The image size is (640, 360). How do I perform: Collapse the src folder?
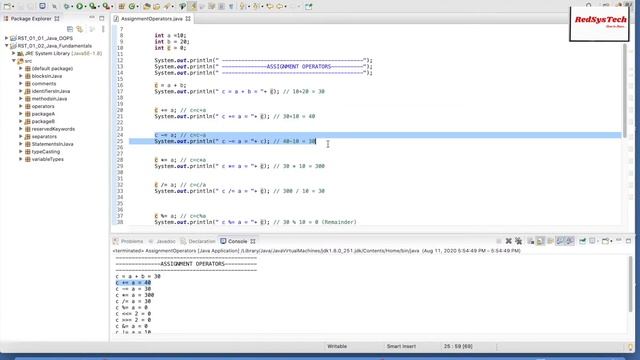coord(13,61)
